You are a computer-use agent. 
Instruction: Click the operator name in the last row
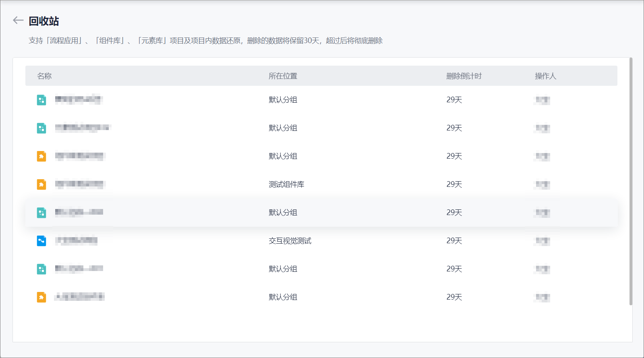pos(542,297)
